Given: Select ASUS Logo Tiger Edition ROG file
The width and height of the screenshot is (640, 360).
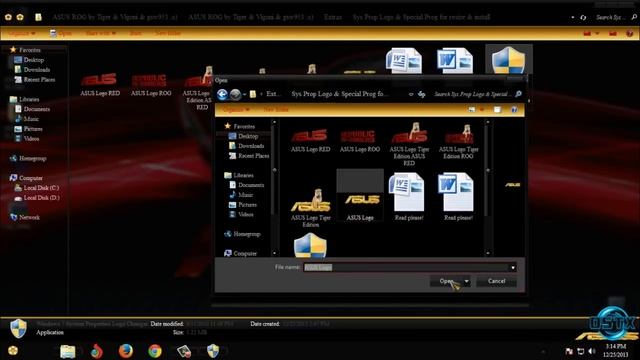Looking at the screenshot, I should 458,141.
